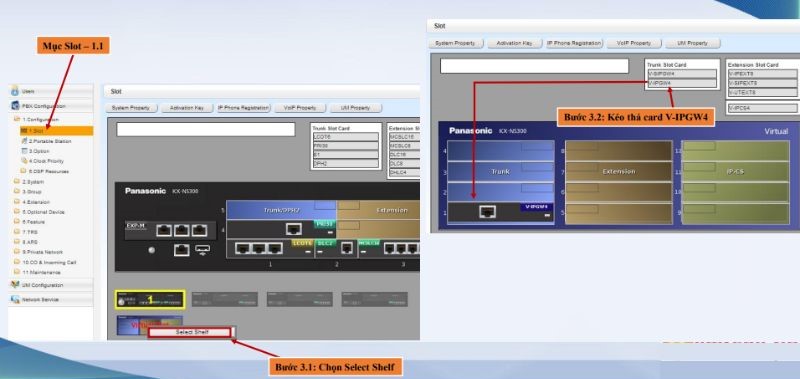The height and width of the screenshot is (379, 800).
Task: Select the LCOT6 trunk slot card
Action: click(345, 137)
